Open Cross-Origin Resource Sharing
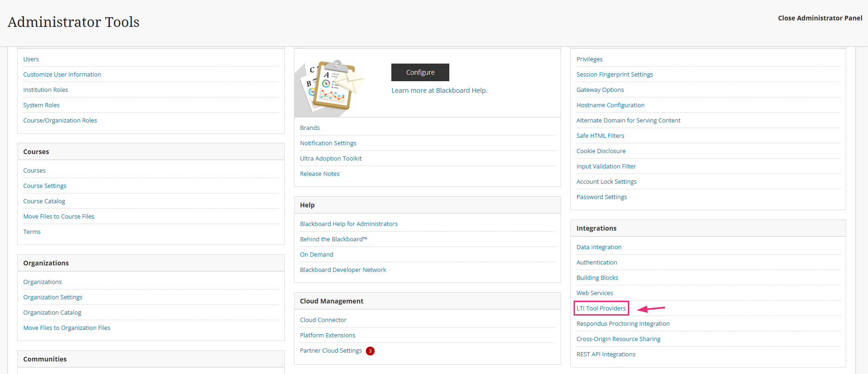 click(x=618, y=339)
